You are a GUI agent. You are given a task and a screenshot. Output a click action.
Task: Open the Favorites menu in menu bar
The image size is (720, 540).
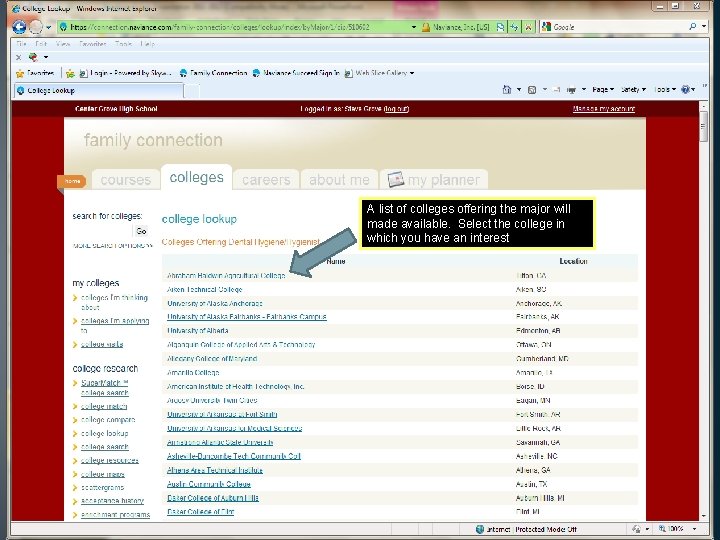93,44
